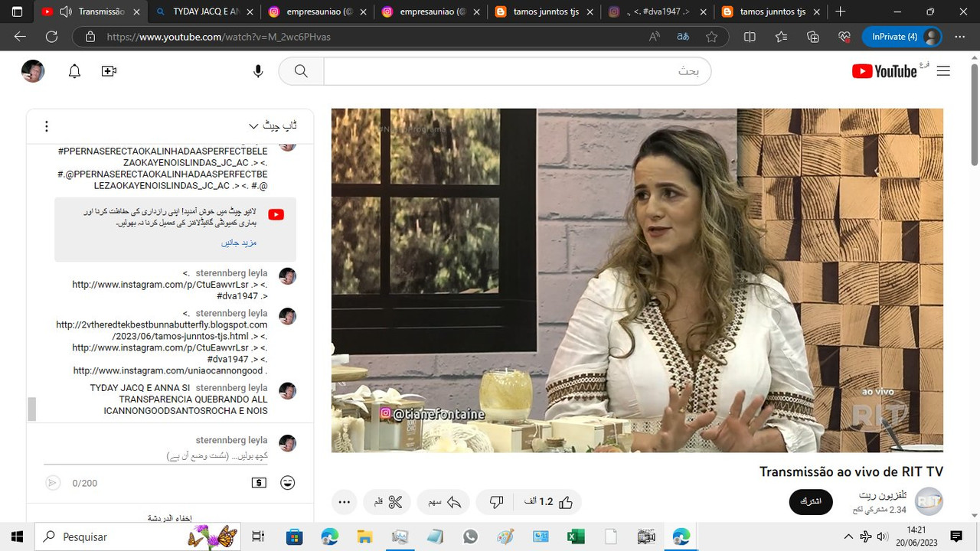Screen dimensions: 980x551
Task: Open the emoji picker in live chat
Action: (x=287, y=483)
